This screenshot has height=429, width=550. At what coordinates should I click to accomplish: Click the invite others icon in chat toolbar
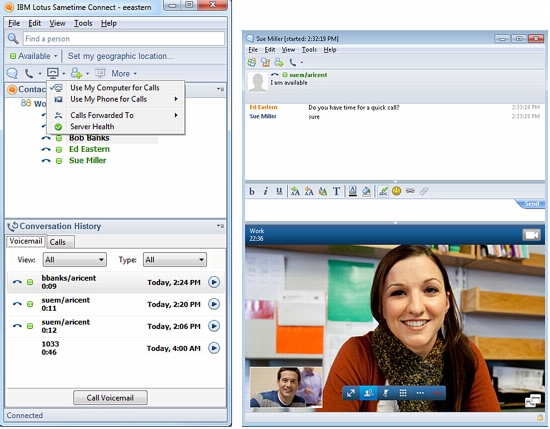(279, 62)
